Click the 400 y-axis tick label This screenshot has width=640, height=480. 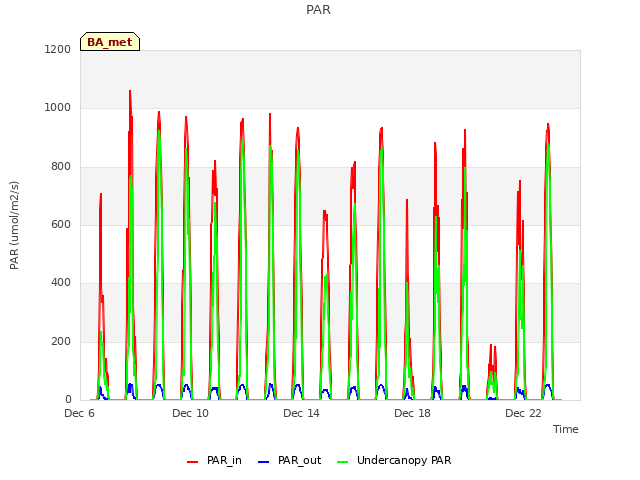click(61, 282)
